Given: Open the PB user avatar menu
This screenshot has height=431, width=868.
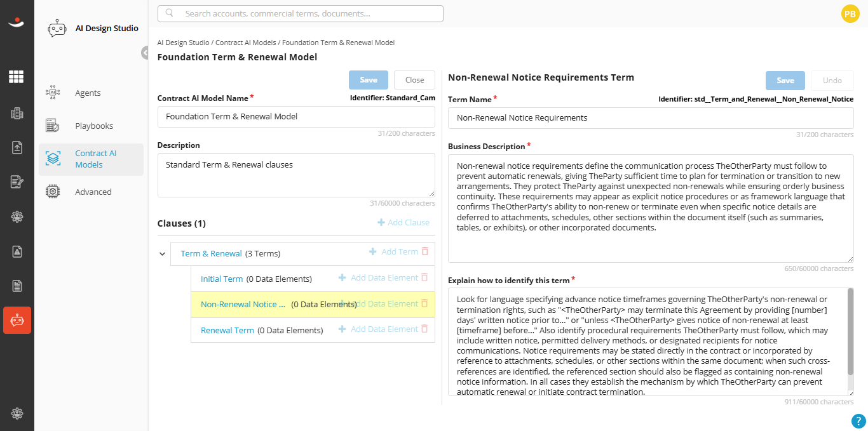Looking at the screenshot, I should click(850, 13).
